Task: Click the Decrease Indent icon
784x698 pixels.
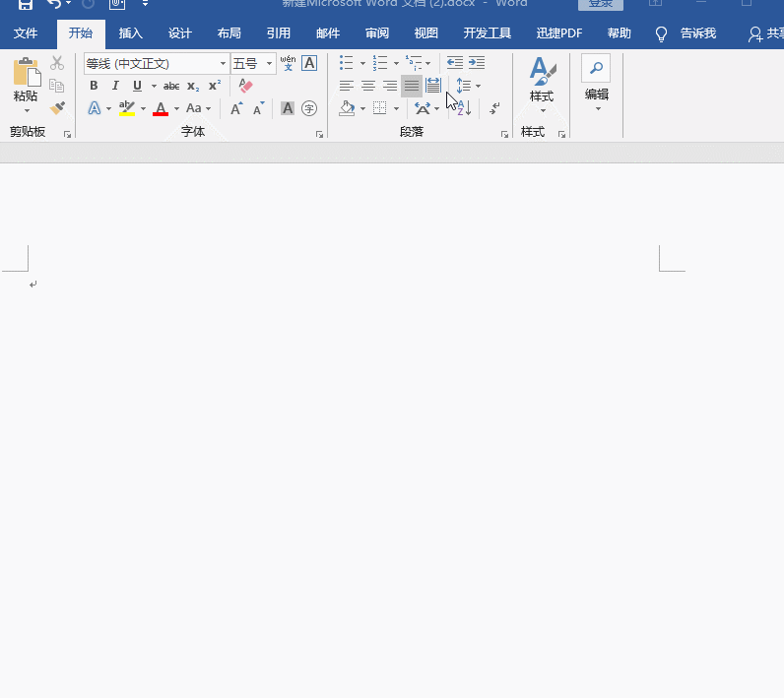Action: point(454,63)
